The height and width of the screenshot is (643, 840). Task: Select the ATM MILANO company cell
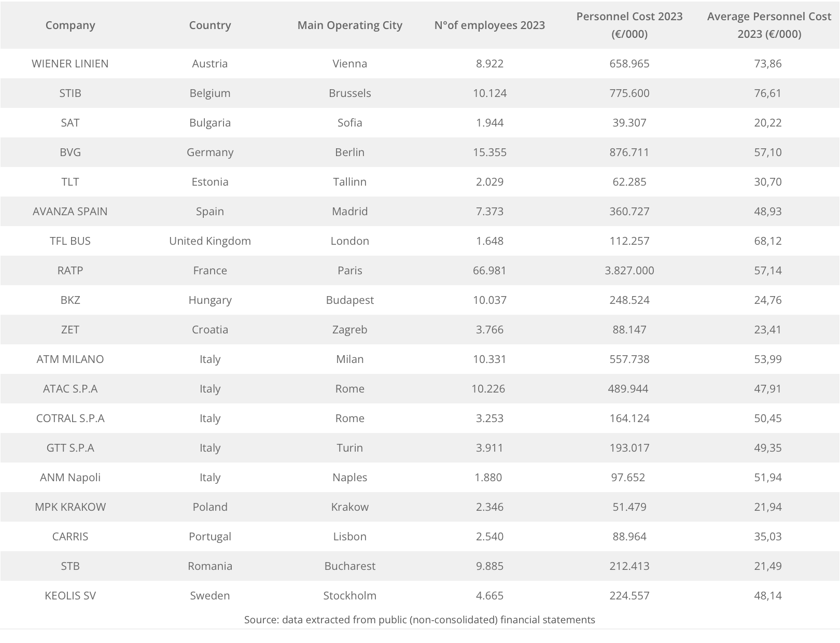click(70, 359)
